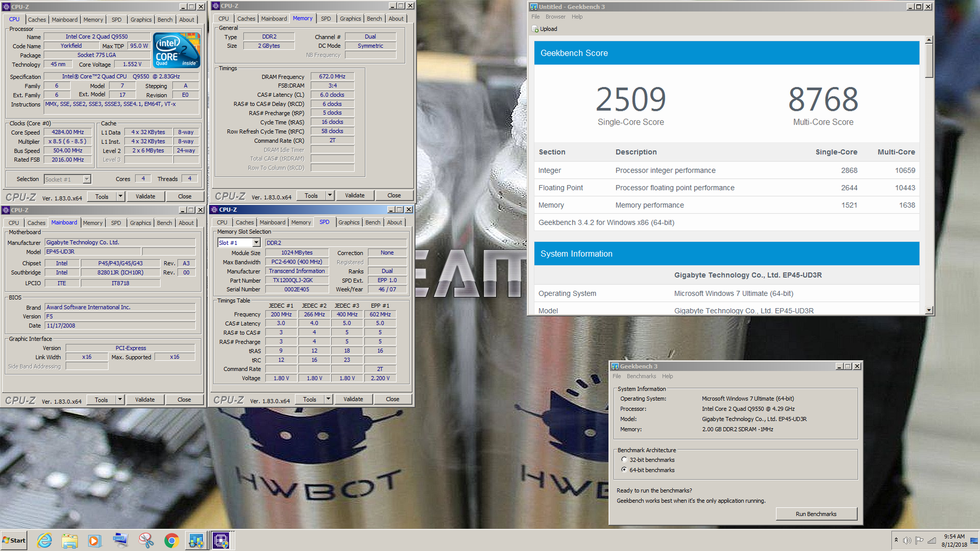The image size is (980, 551).
Task: Click the Single-Core Score 2509
Action: tap(631, 99)
